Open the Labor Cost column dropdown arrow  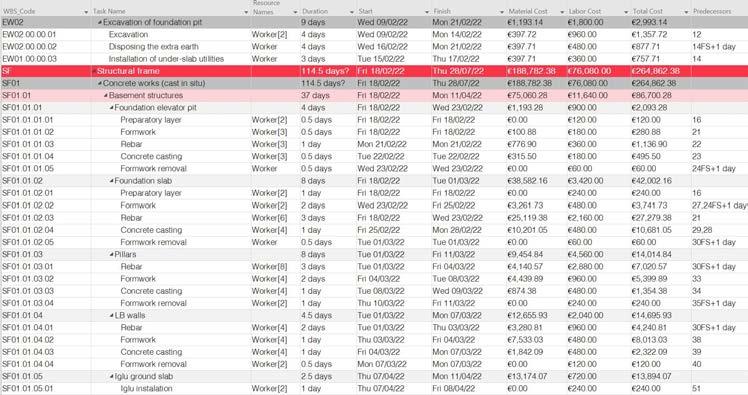tap(626, 12)
